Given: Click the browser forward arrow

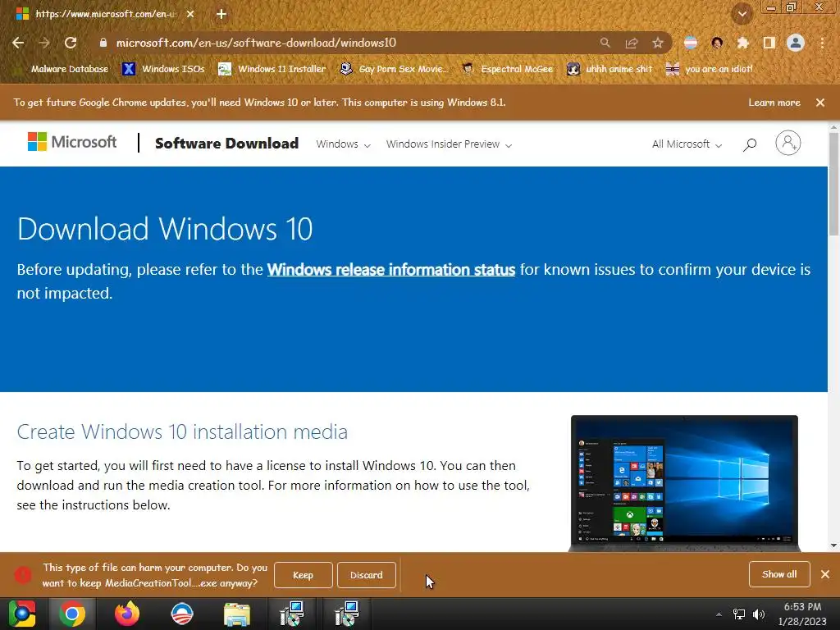Looking at the screenshot, I should click(44, 43).
